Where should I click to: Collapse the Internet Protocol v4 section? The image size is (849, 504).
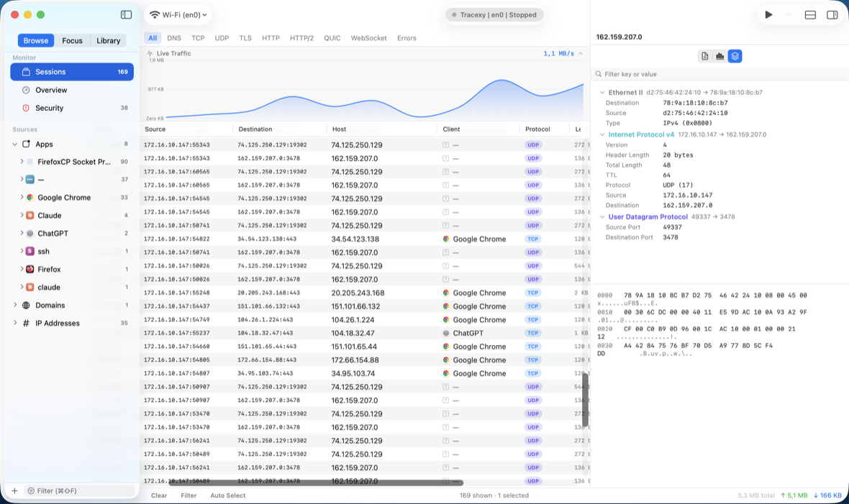602,134
